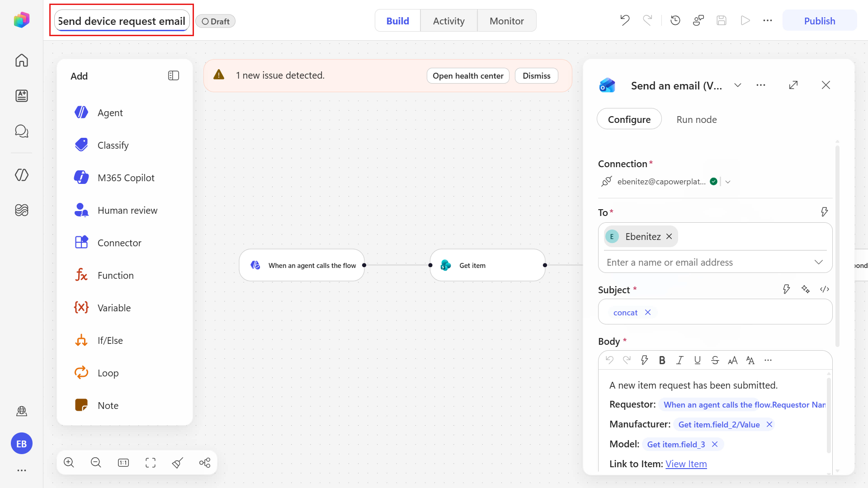Click the run play icon in toolbar
Viewport: 868px width, 488px height.
tap(745, 20)
